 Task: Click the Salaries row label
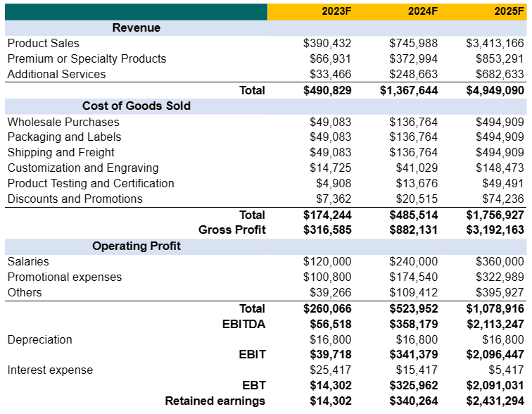(x=28, y=262)
